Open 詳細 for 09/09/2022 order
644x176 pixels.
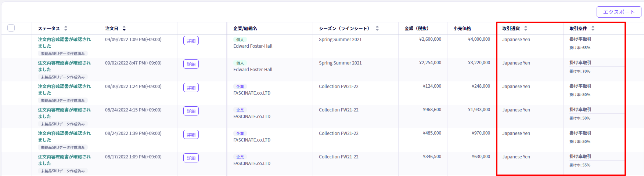[191, 41]
